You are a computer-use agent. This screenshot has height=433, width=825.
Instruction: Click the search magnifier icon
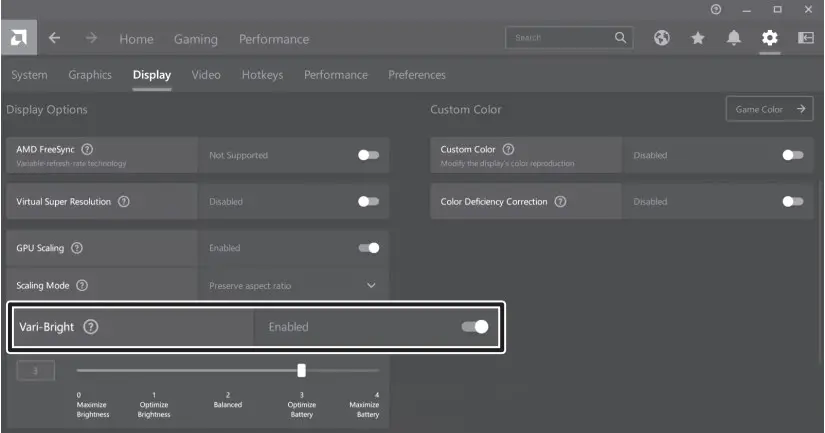pyautogui.click(x=620, y=37)
